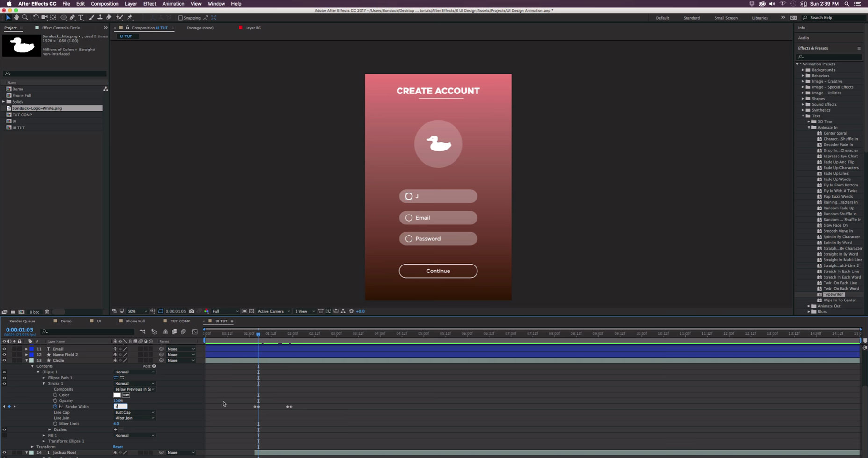Image resolution: width=868 pixels, height=458 pixels.
Task: Open the Line Cap Butt Cap dropdown
Action: [x=135, y=412]
